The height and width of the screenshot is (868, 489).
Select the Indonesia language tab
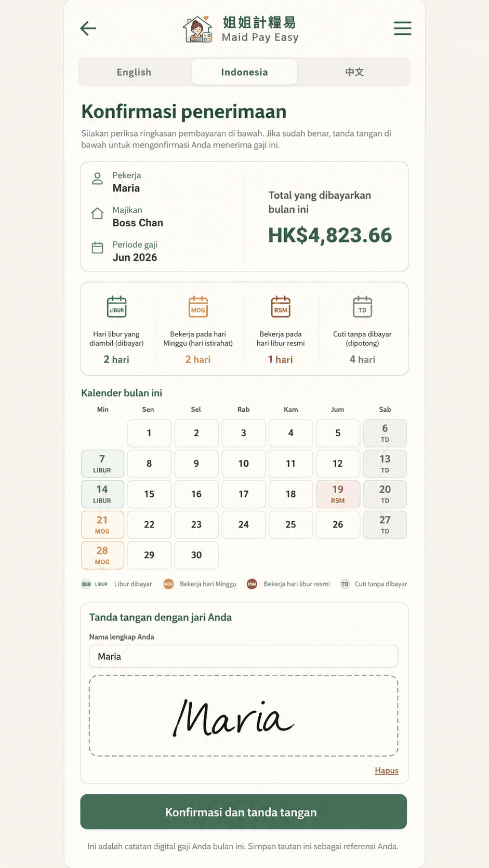244,72
